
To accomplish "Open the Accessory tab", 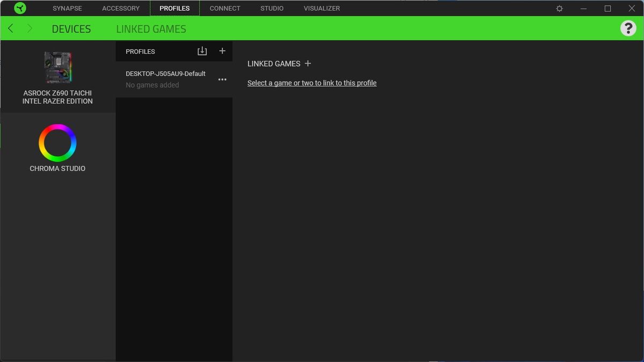I will [121, 9].
